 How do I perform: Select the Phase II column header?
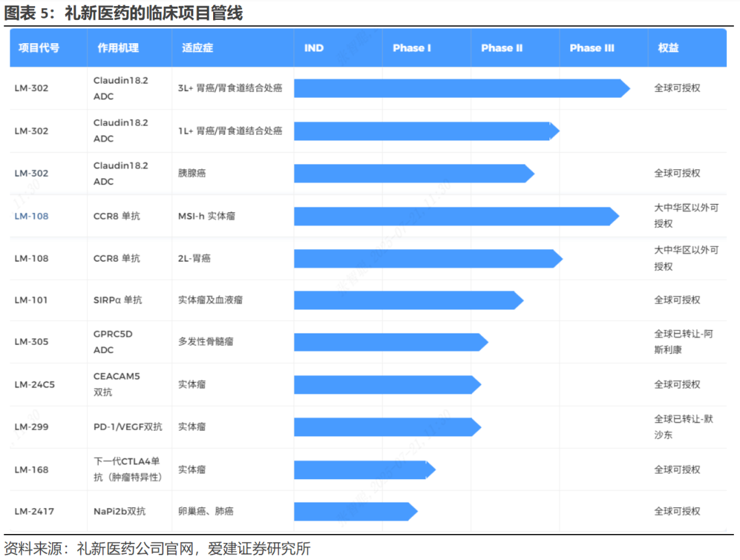(502, 48)
